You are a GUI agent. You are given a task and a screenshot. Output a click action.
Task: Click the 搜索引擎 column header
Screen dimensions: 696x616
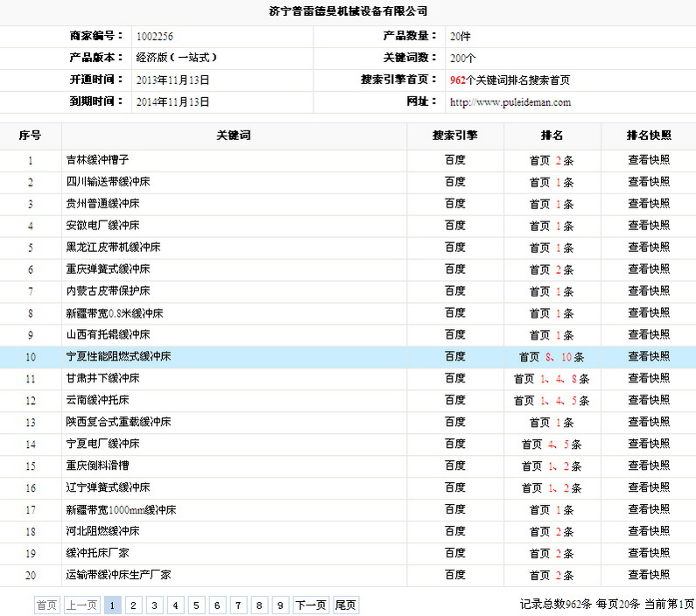(x=455, y=136)
